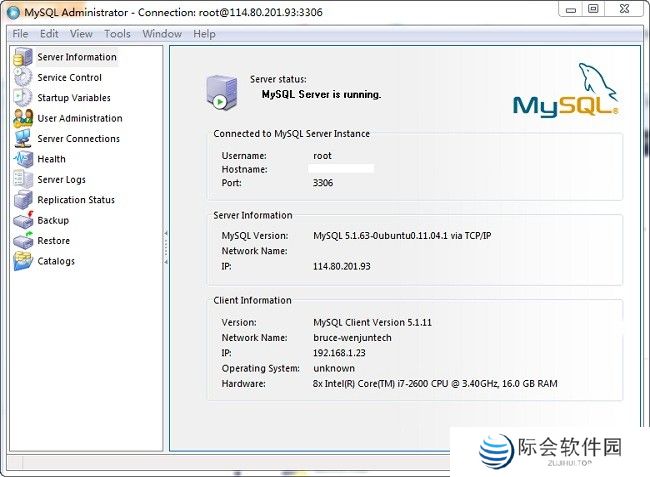Click the Intel Core i7-2600 hardware text
This screenshot has width=650, height=477.
pyautogui.click(x=435, y=384)
